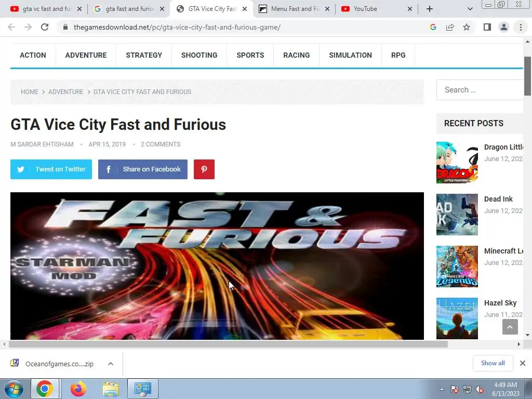
Task: Click the Fast & Furious banner image
Action: (217, 266)
